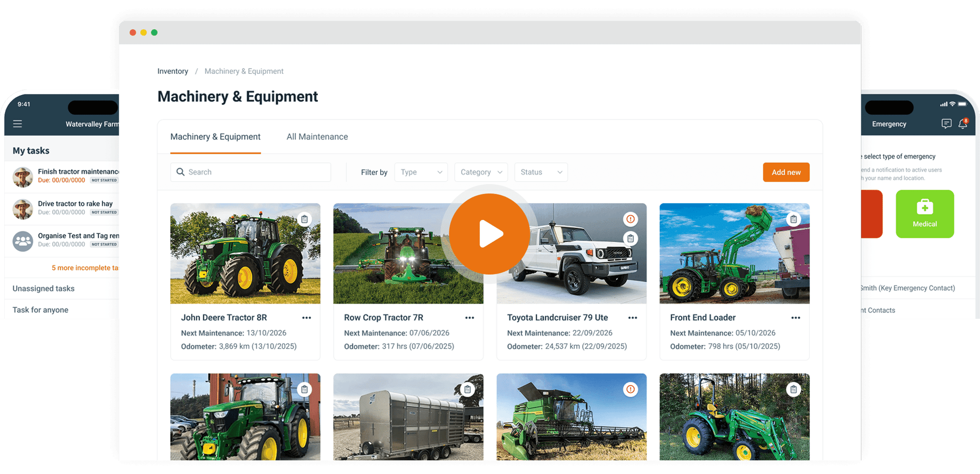Viewport: 980px width, 474px height.
Task: Click the alert icon on Toyota Landcruiser photo
Action: 631,219
